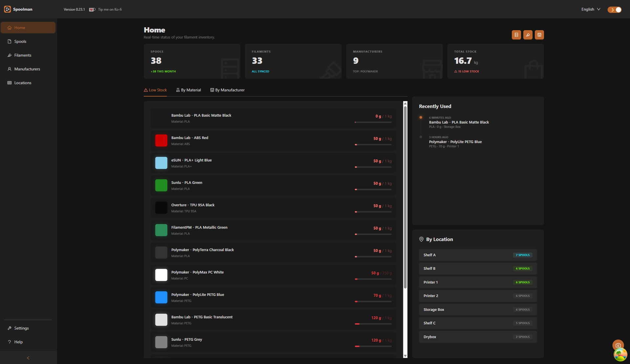The height and width of the screenshot is (364, 630).
Task: Switch to the By Manufacturer tab
Action: tap(227, 90)
